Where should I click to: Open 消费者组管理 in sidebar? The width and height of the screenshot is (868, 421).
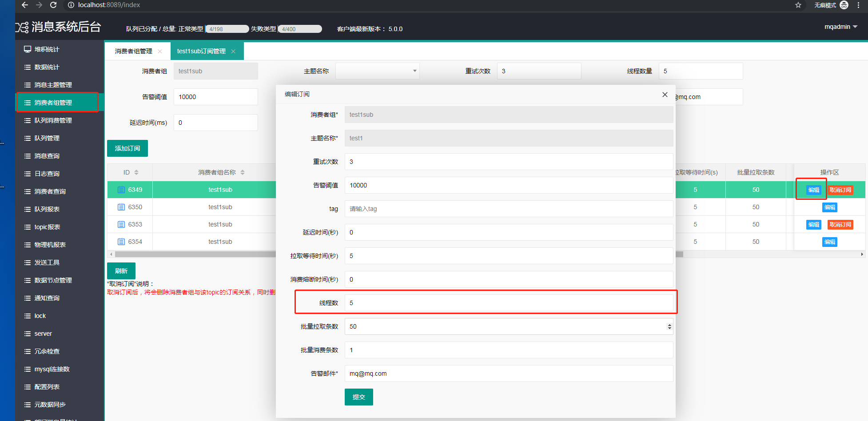coord(60,103)
